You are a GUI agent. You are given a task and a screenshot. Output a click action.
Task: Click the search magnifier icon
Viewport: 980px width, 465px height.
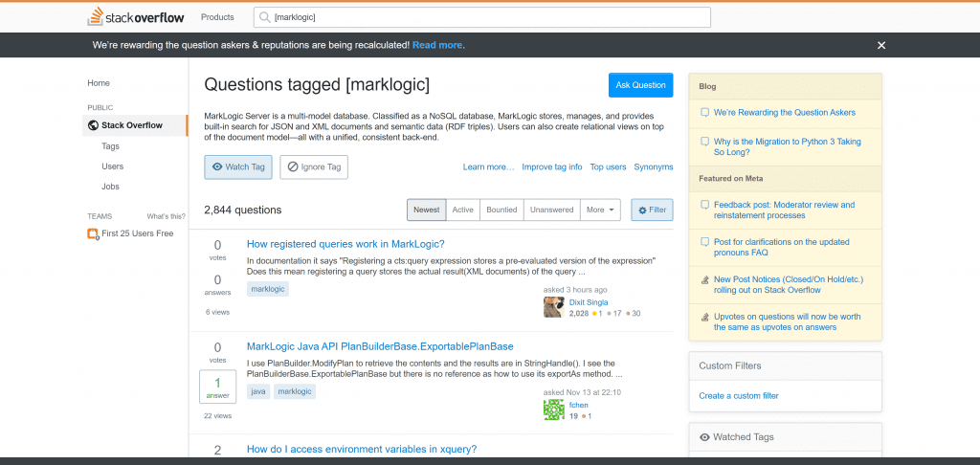click(263, 17)
